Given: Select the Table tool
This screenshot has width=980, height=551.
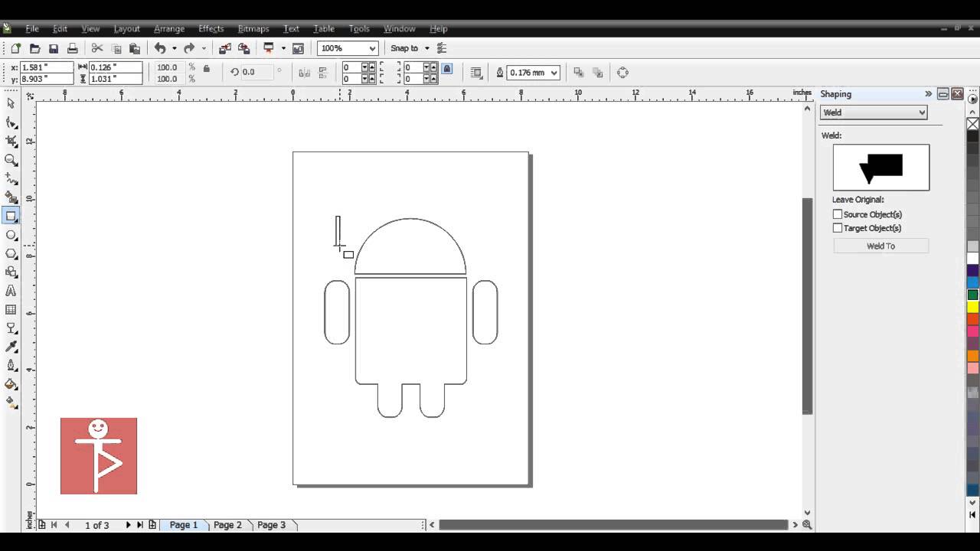Looking at the screenshot, I should coord(11,310).
